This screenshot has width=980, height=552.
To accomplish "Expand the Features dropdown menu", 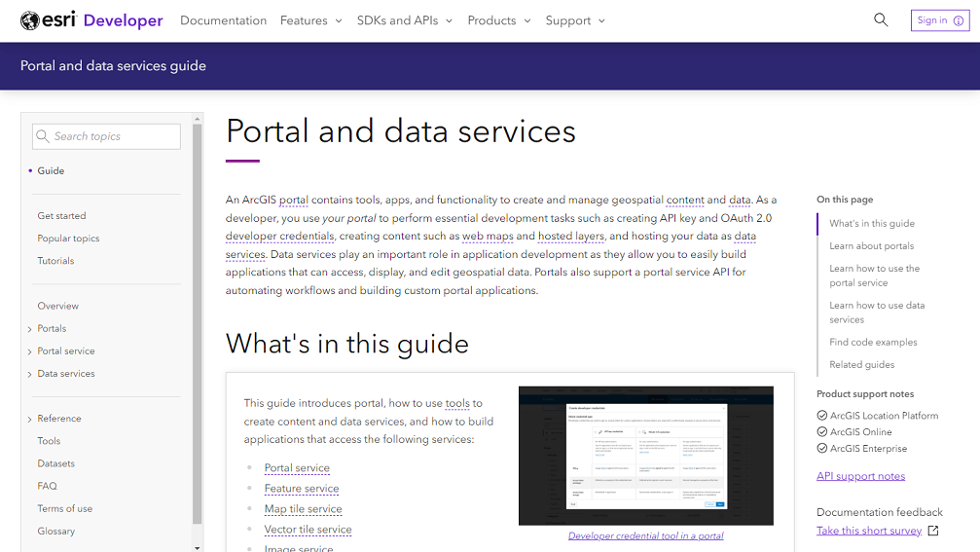I will (x=310, y=20).
